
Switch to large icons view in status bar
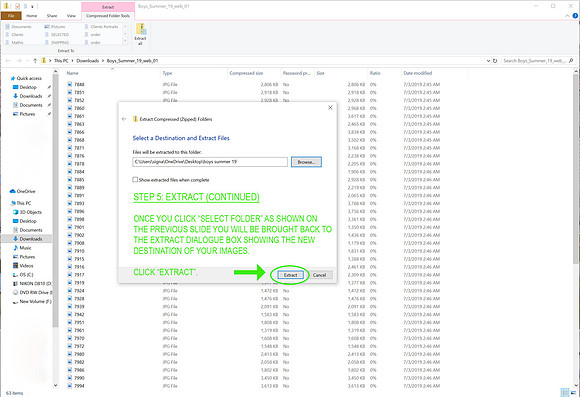point(574,393)
